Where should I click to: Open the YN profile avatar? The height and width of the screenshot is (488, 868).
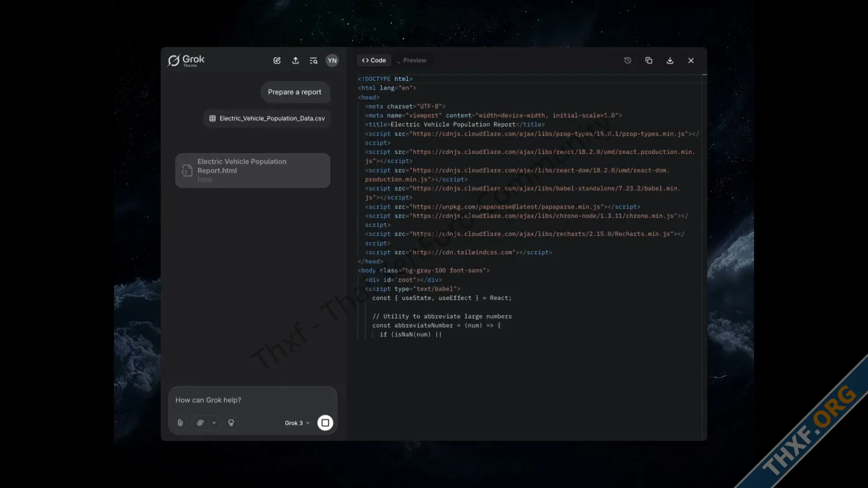tap(332, 61)
